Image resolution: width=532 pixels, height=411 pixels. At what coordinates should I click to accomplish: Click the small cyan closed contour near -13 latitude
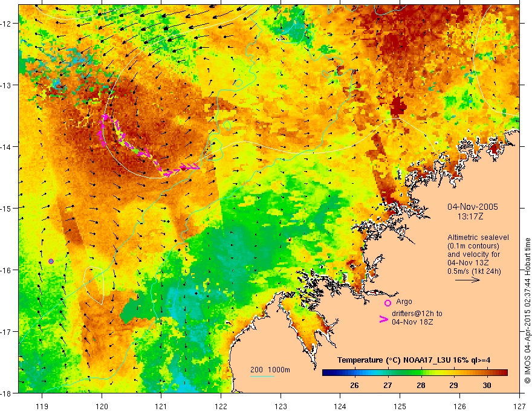point(239,82)
